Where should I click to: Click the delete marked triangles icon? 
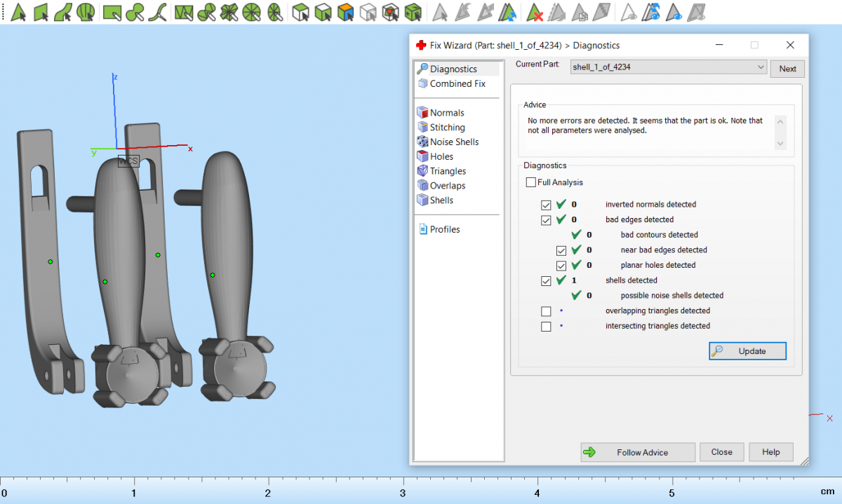pyautogui.click(x=535, y=12)
